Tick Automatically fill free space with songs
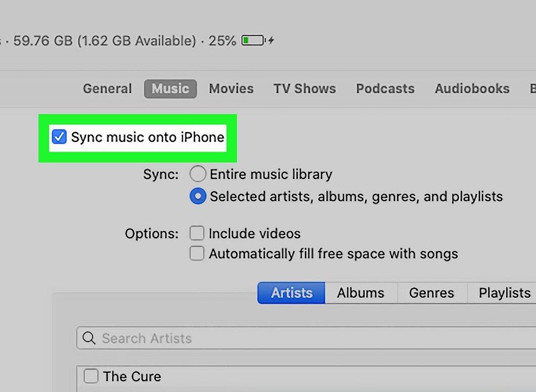 click(x=197, y=253)
